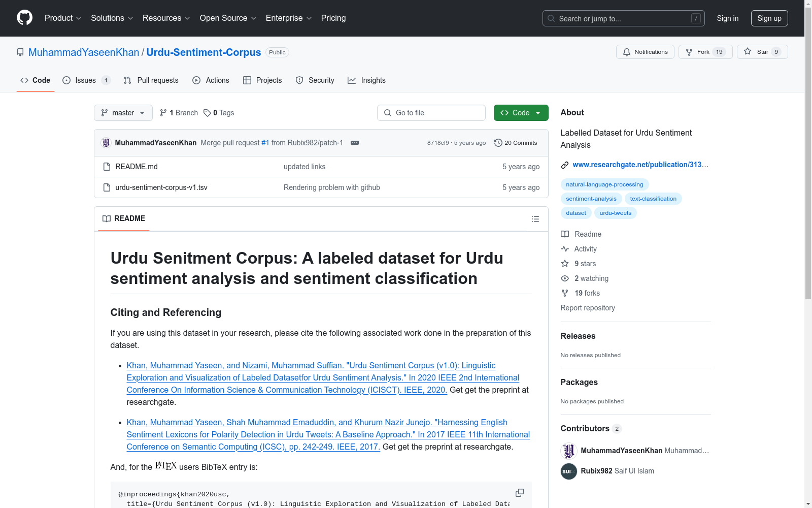The image size is (812, 508).
Task: Select the urdu-tweets topic tag
Action: click(616, 213)
